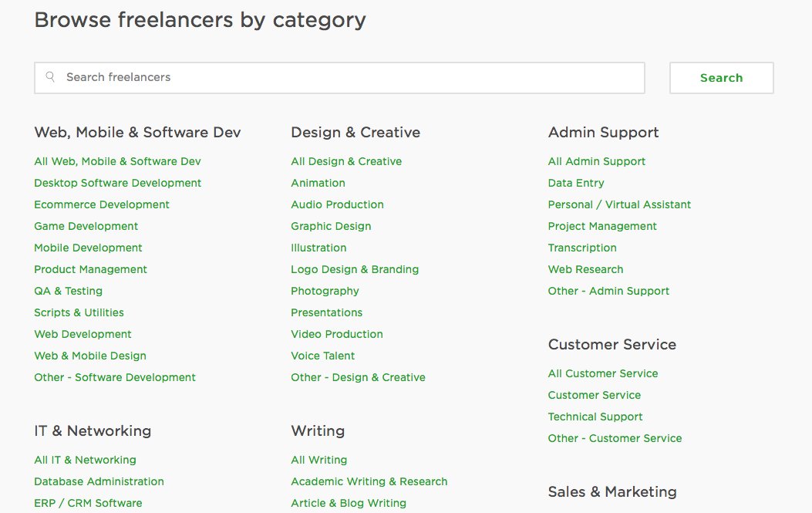Click the Web, Mobile & Software Dev heading
Screen dimensions: 812x513
click(137, 132)
